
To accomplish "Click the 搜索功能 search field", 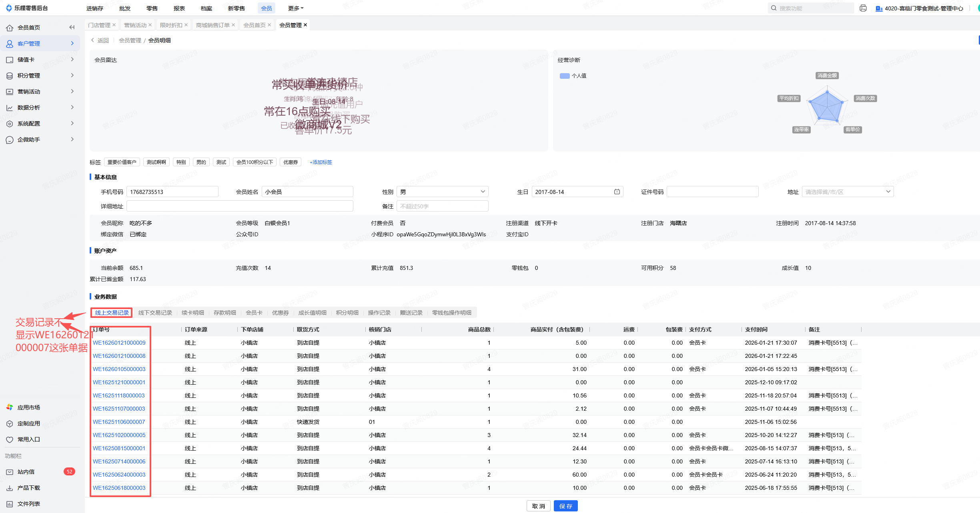I will pos(812,8).
